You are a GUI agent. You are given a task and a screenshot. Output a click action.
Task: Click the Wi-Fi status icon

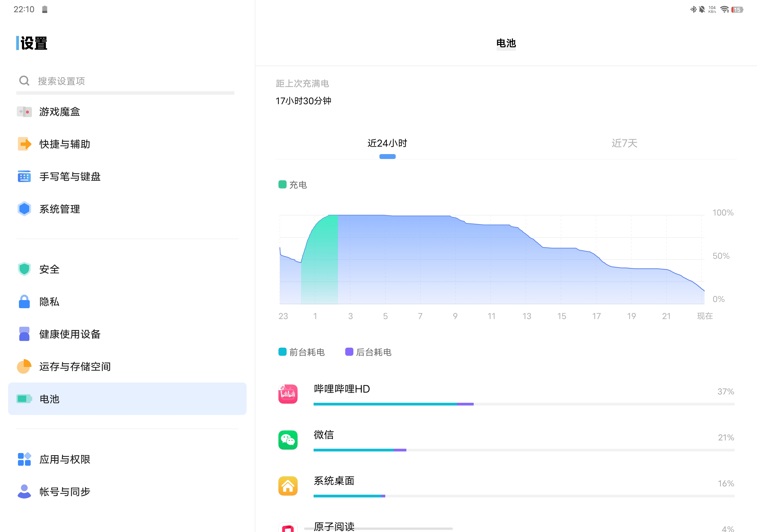pyautogui.click(x=725, y=9)
